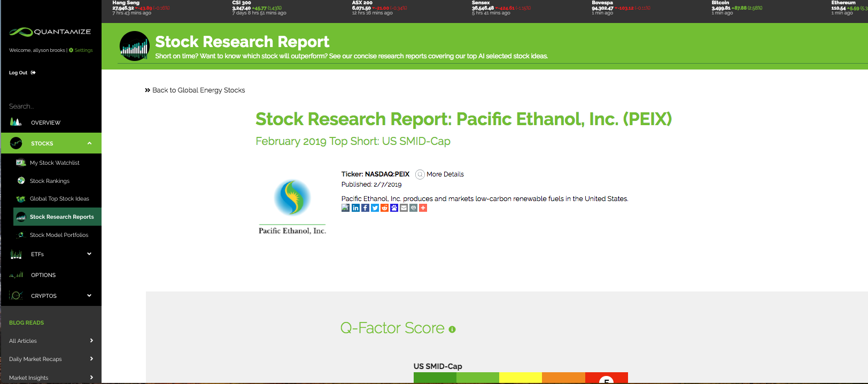Click the ASX 200 ticker entry
Viewport: 868px width, 384px height.
[x=378, y=8]
